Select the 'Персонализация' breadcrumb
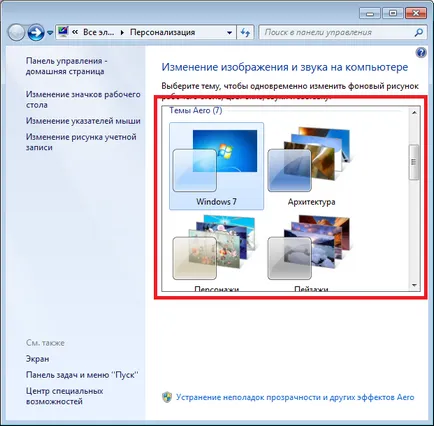The height and width of the screenshot is (426, 434). [x=162, y=32]
